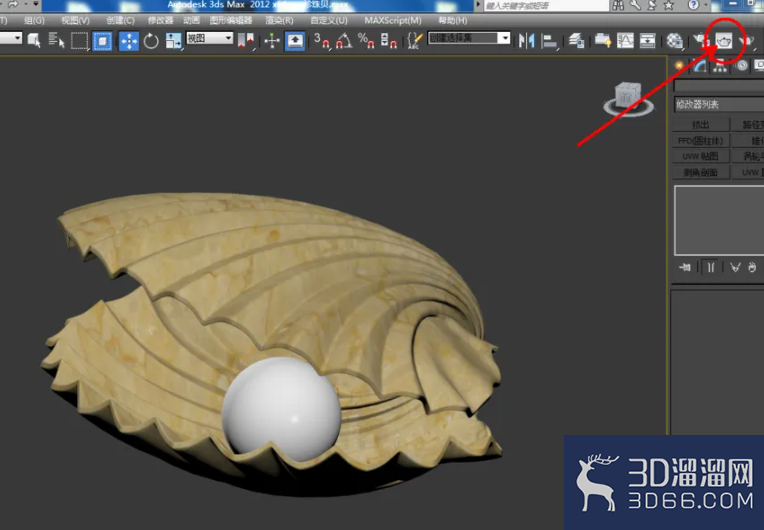The width and height of the screenshot is (764, 530).
Task: Expand the Help icon dropdown arrow
Action: (706, 5)
